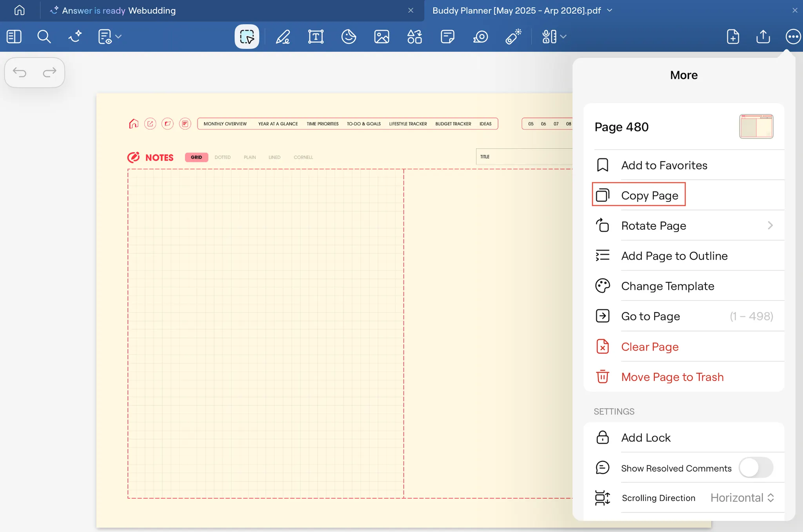The image size is (803, 532).
Task: Click Move Page to Trash
Action: 672,377
